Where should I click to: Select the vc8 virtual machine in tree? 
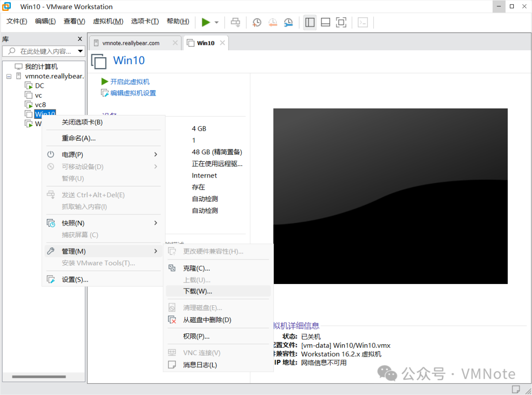[40, 105]
